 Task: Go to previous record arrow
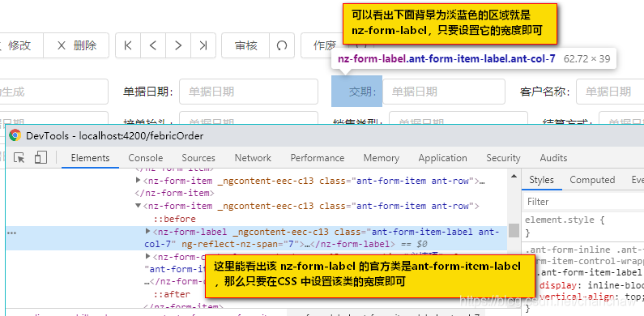pos(153,45)
